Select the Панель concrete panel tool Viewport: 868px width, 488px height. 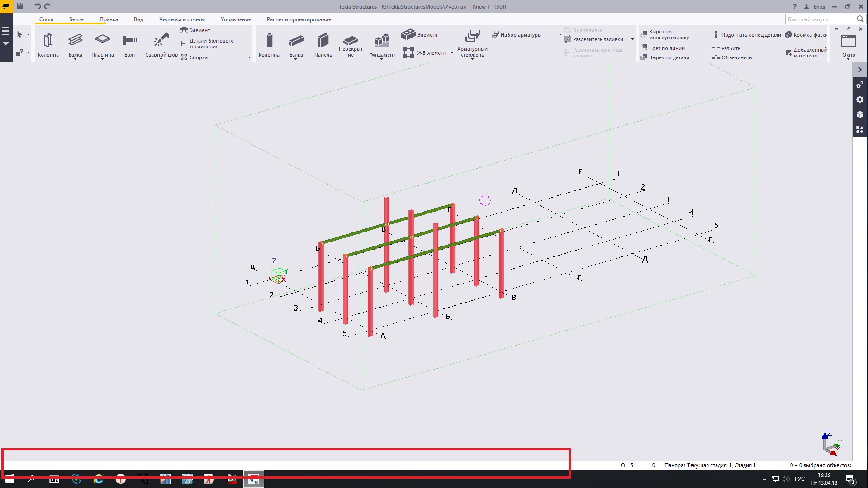coord(323,45)
